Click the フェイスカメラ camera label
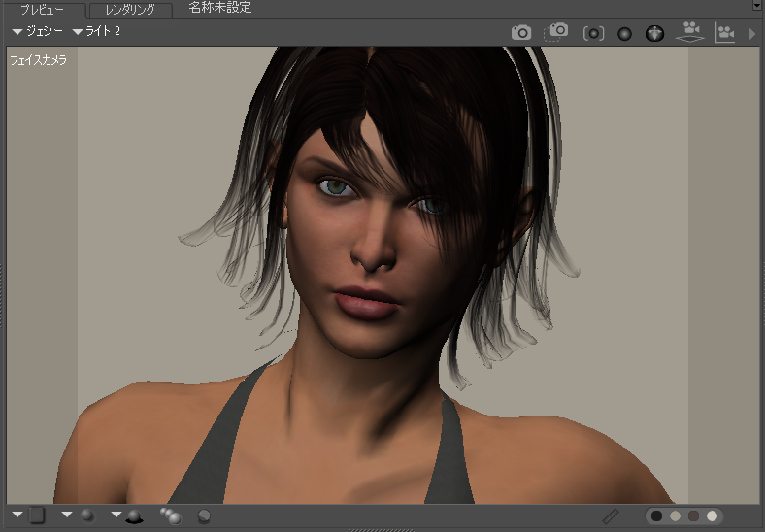 pyautogui.click(x=38, y=60)
